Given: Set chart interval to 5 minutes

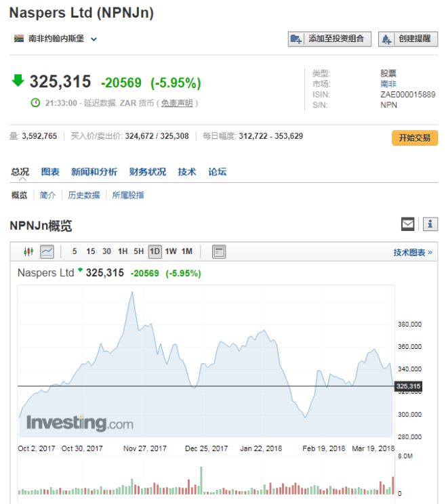Looking at the screenshot, I should [75, 251].
